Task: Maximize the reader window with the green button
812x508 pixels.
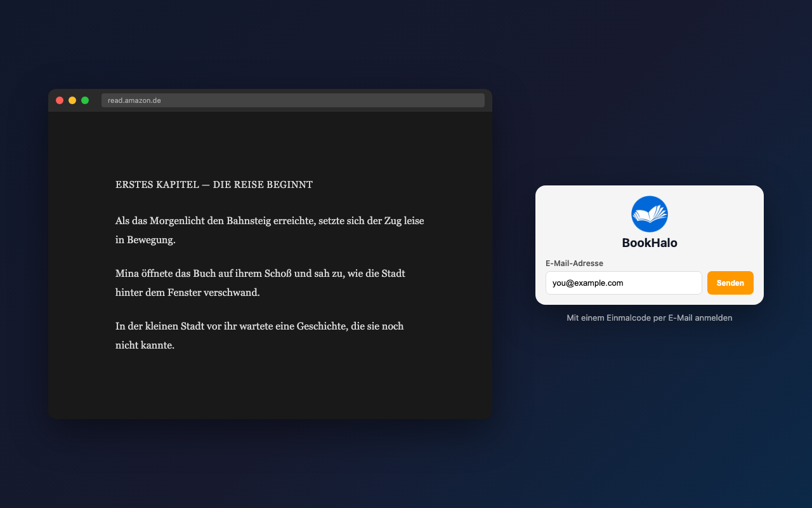Action: click(x=85, y=100)
